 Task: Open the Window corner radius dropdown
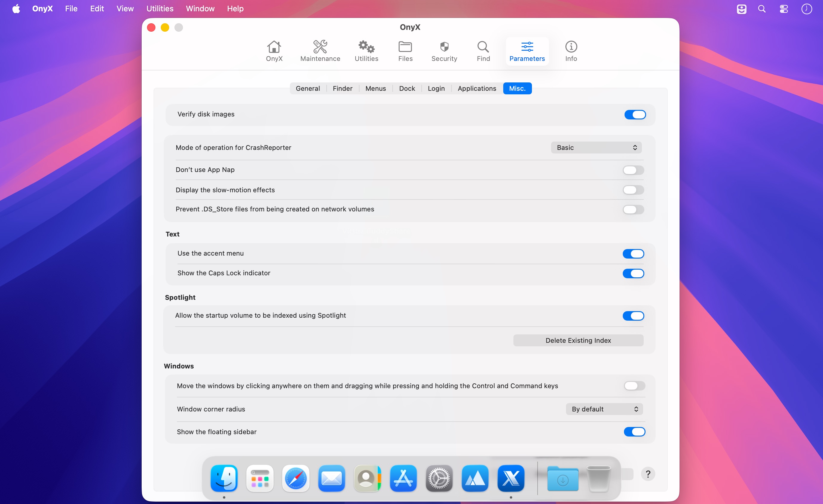click(604, 409)
